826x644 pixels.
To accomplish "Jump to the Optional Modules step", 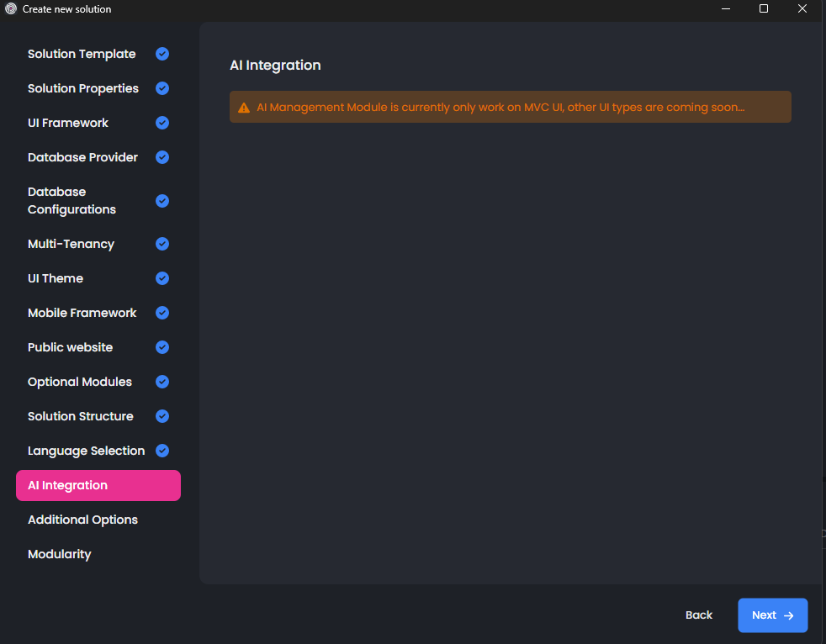I will [x=80, y=382].
